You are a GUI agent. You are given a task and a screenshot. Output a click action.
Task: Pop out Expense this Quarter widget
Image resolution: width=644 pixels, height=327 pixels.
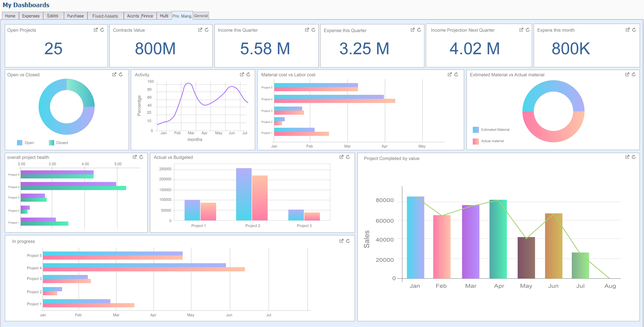[x=413, y=30]
